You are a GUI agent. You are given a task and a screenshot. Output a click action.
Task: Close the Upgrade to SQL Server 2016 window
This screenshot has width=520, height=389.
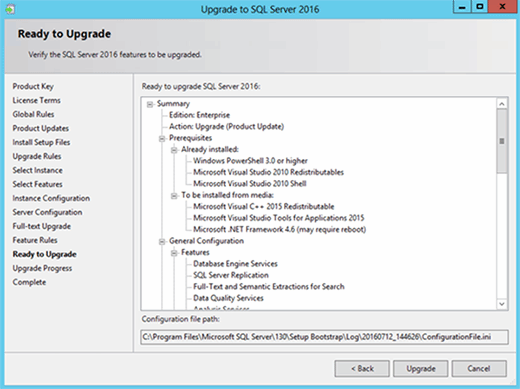502,7
